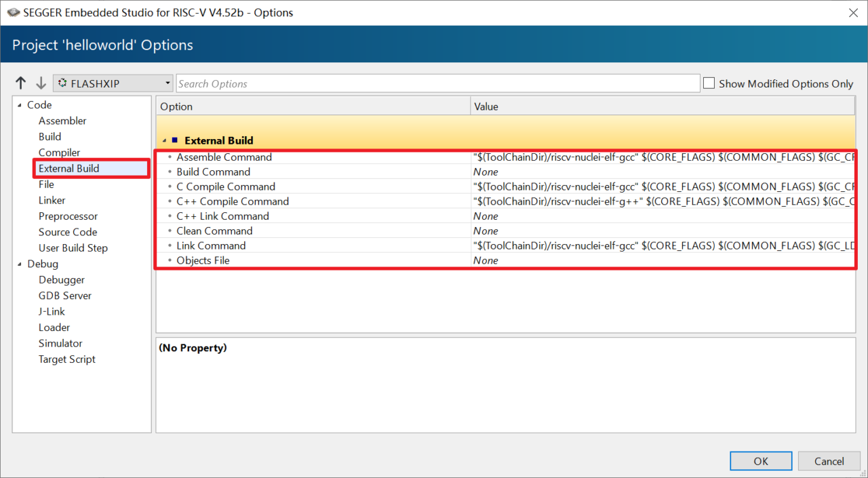This screenshot has height=478, width=868.
Task: Collapse the External Build option section
Action: coord(165,140)
